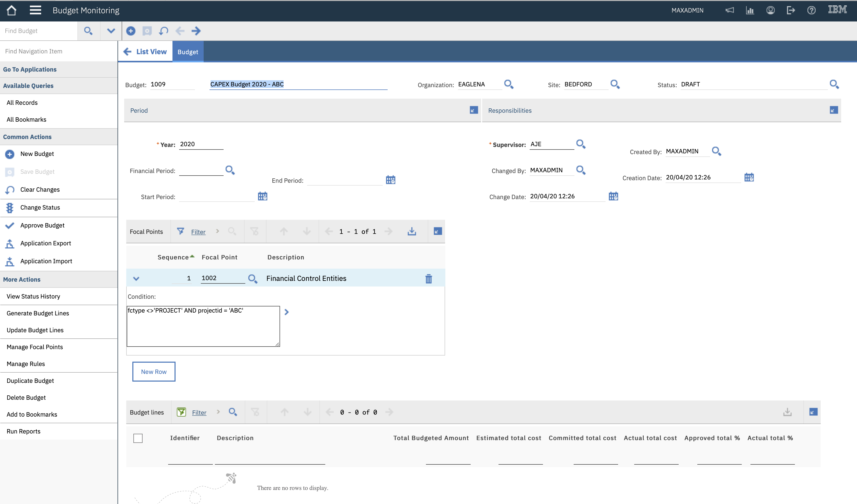Expand the Condition field arrow menu
Image resolution: width=857 pixels, height=504 pixels.
[x=286, y=312]
